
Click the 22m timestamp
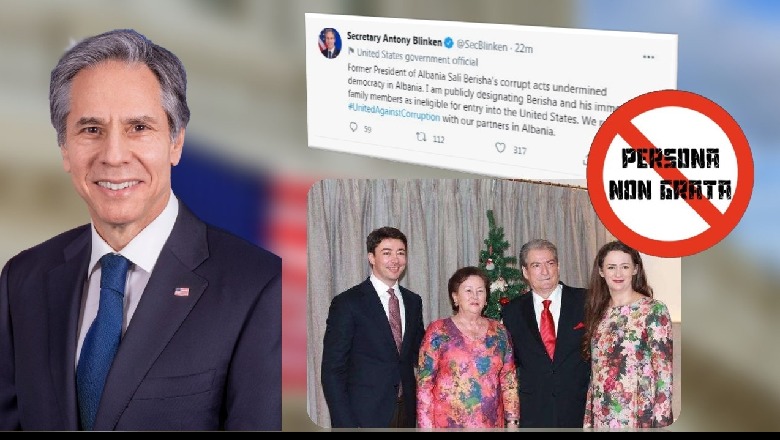coord(524,48)
